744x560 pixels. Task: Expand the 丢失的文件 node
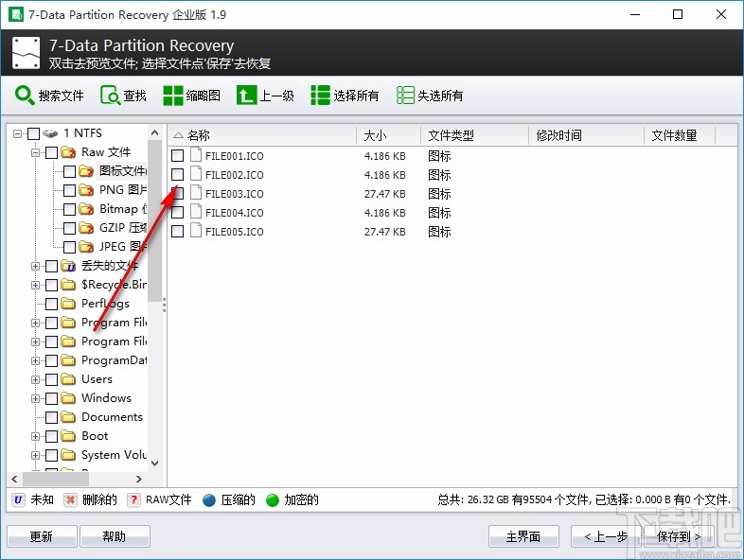(x=35, y=266)
